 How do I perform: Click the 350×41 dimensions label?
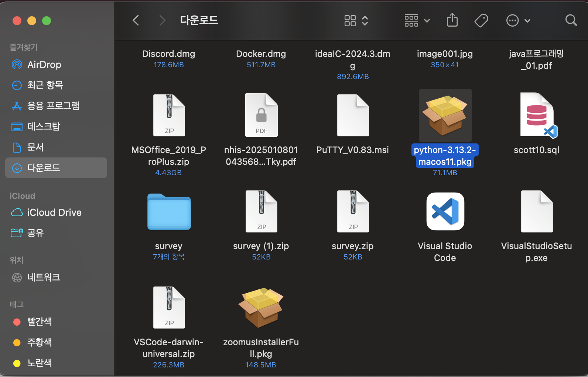[x=445, y=65]
